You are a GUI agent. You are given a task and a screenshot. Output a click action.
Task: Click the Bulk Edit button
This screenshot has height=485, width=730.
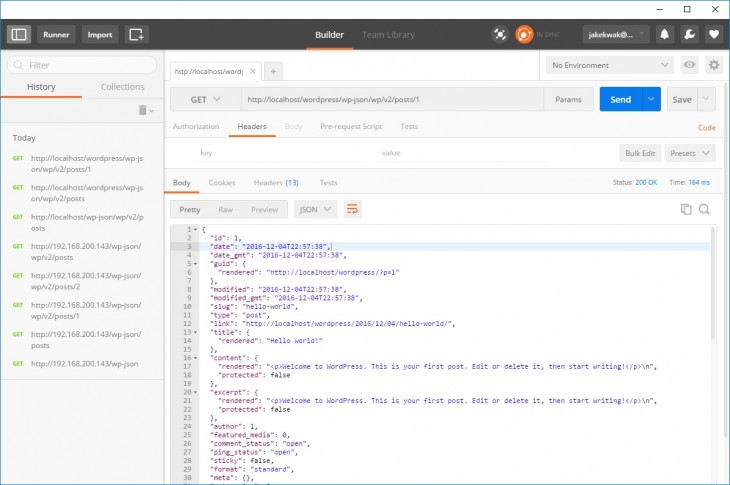point(640,153)
